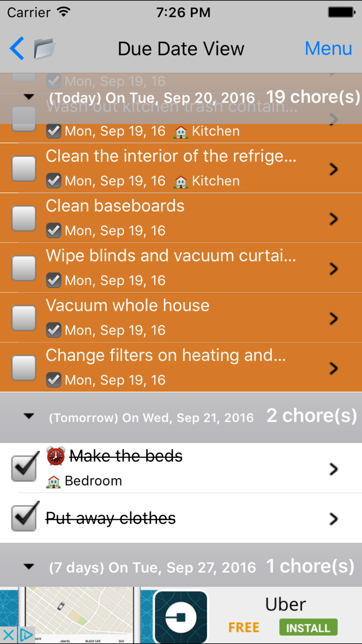Open the Wipe blinds and vacuum curtains chore
The height and width of the screenshot is (644, 362).
171,256
